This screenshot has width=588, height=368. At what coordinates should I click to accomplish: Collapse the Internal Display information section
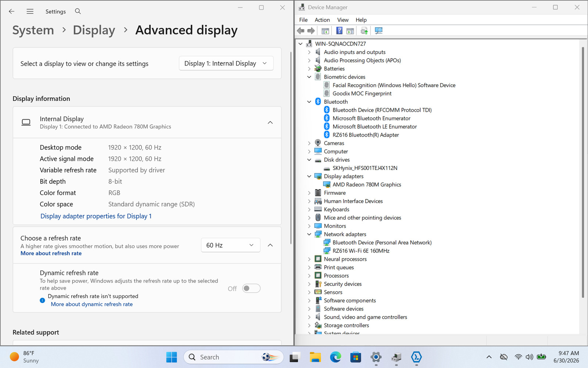point(270,123)
